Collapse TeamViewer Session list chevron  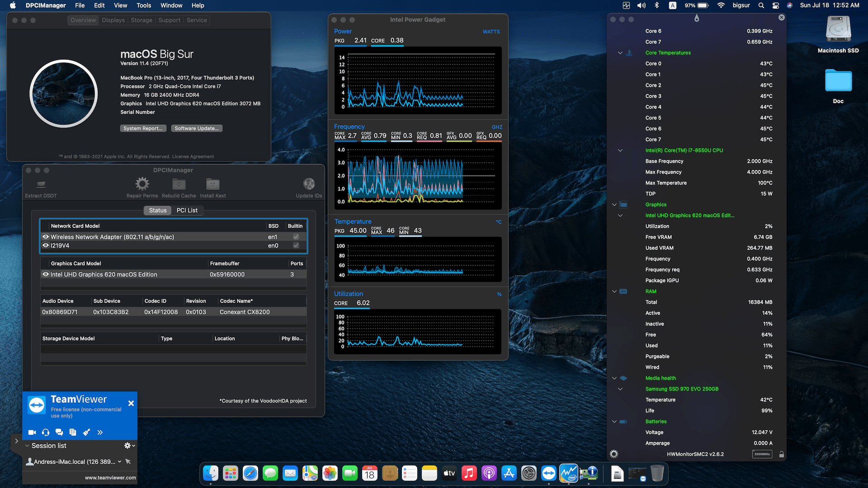coord(27,446)
